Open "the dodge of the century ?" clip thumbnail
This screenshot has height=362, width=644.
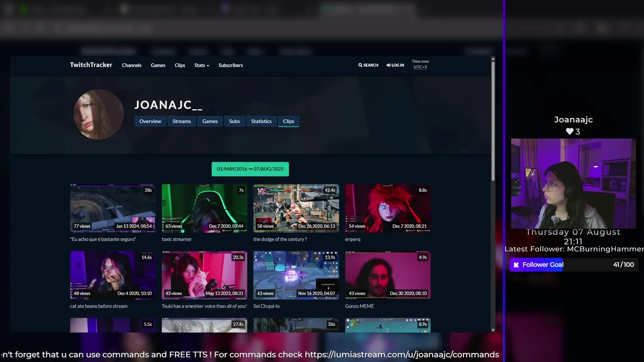click(x=296, y=208)
